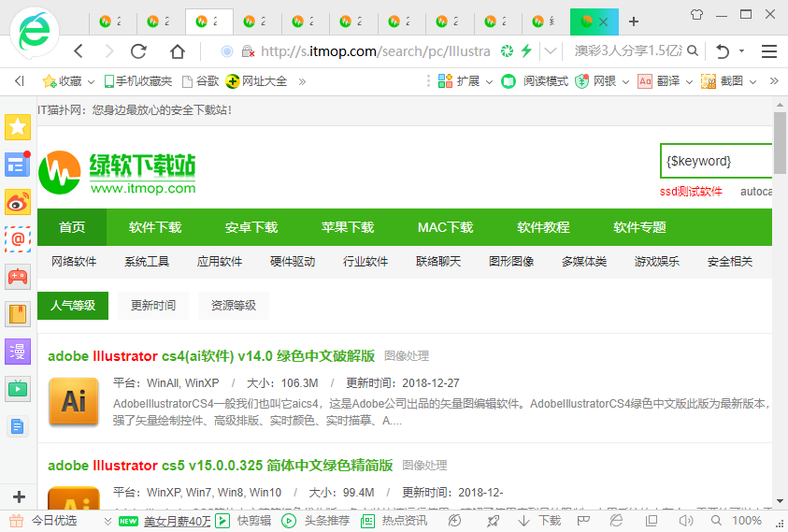Expand the 收藏 favorites dropdown arrow
Viewport: 788px width, 532px height.
[91, 81]
